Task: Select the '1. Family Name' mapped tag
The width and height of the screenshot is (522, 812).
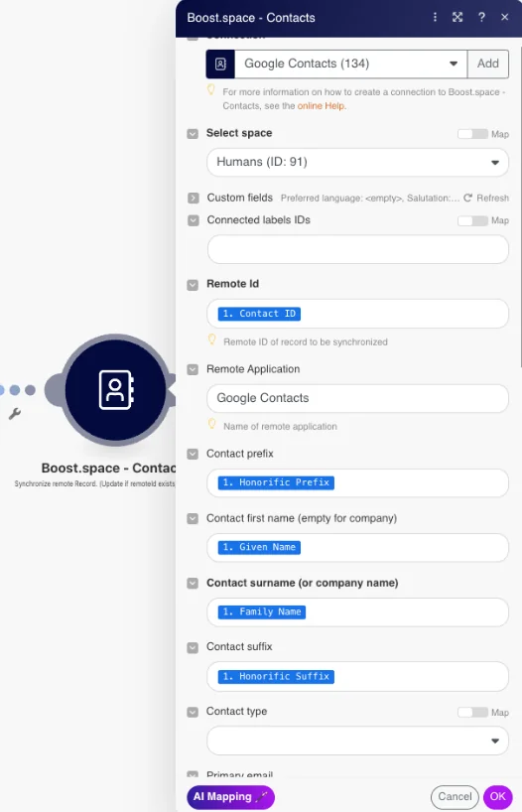Action: tap(262, 612)
